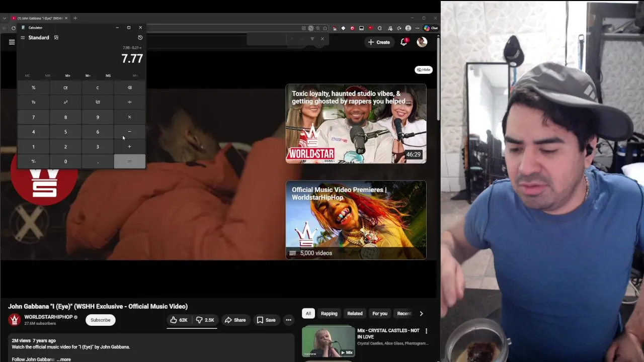644x362 pixels.
Task: Click the square root key
Action: [98, 102]
